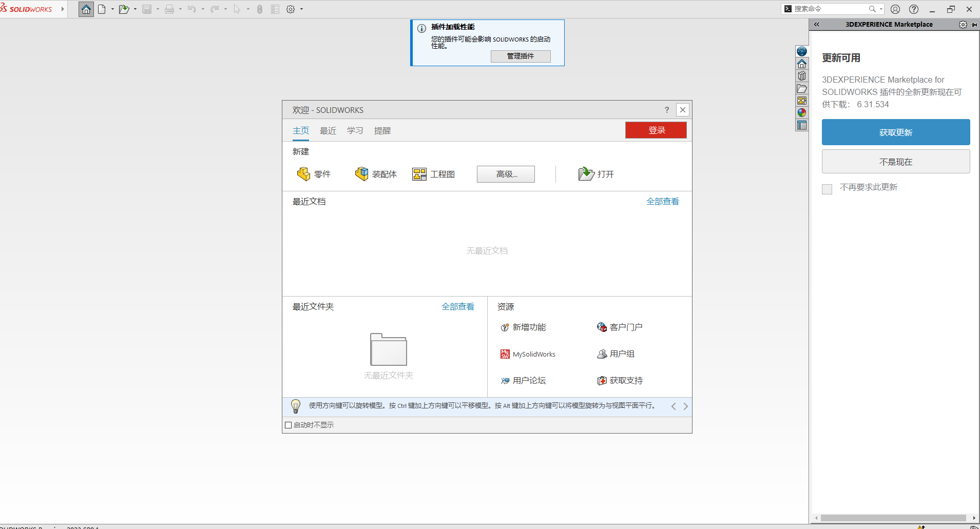Create a new Drawing document

(419, 173)
